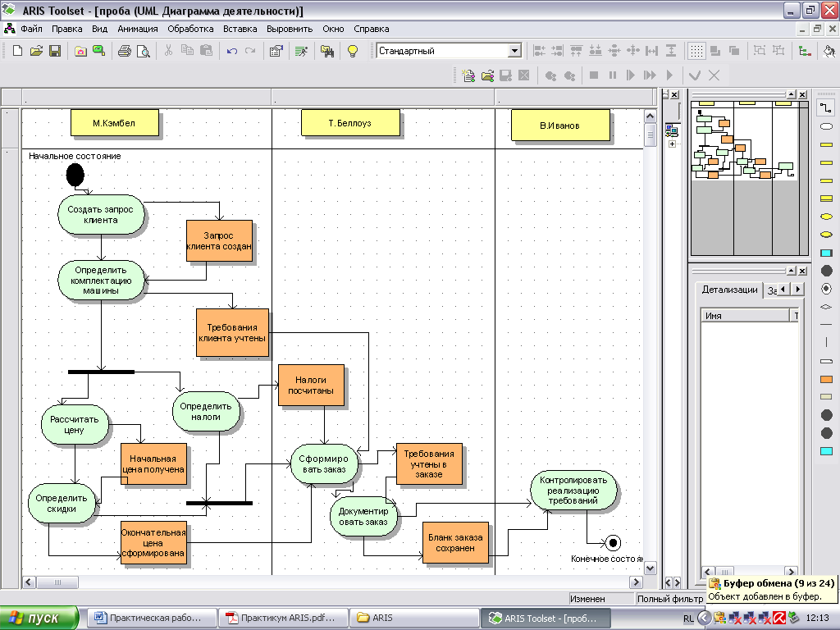Close the explorer pane with its X
Viewport: 840px width, 630px height.
tap(675, 94)
